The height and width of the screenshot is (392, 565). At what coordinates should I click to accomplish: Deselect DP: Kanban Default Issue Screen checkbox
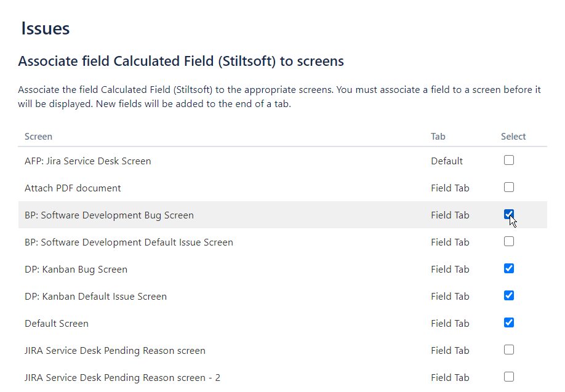508,296
